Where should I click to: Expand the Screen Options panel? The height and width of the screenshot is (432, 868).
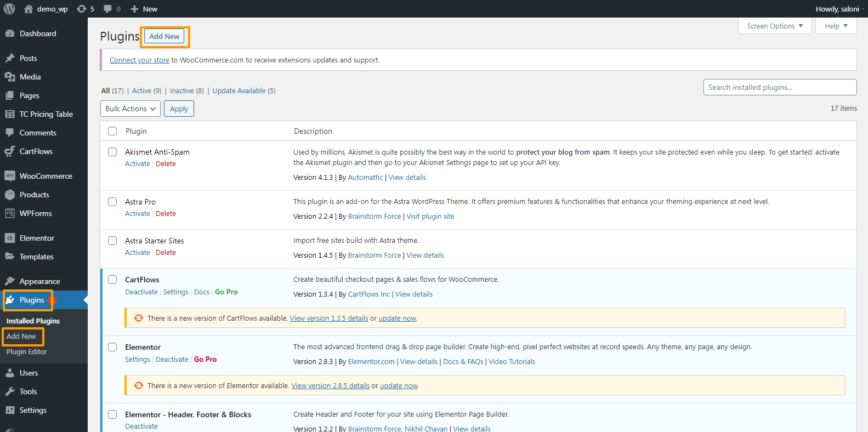(775, 26)
